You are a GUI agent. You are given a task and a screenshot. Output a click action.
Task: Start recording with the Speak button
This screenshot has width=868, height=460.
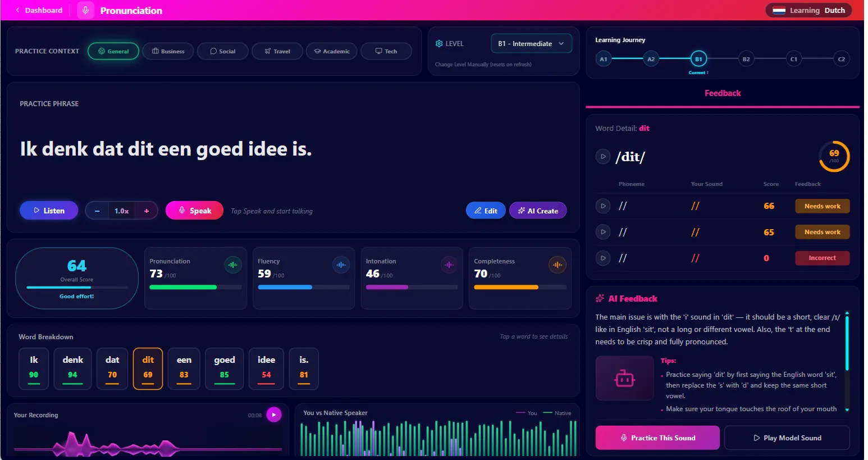[x=194, y=211]
